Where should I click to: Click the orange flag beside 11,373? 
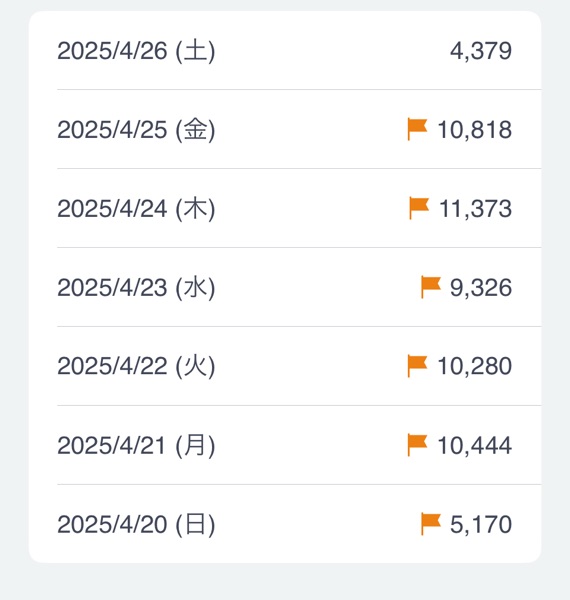click(419, 208)
